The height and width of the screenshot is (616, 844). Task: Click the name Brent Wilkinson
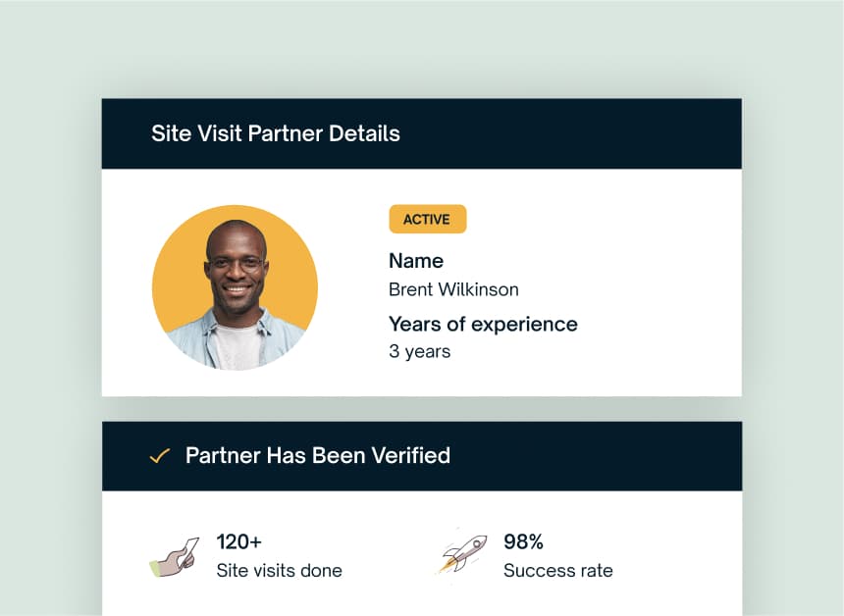click(x=453, y=289)
